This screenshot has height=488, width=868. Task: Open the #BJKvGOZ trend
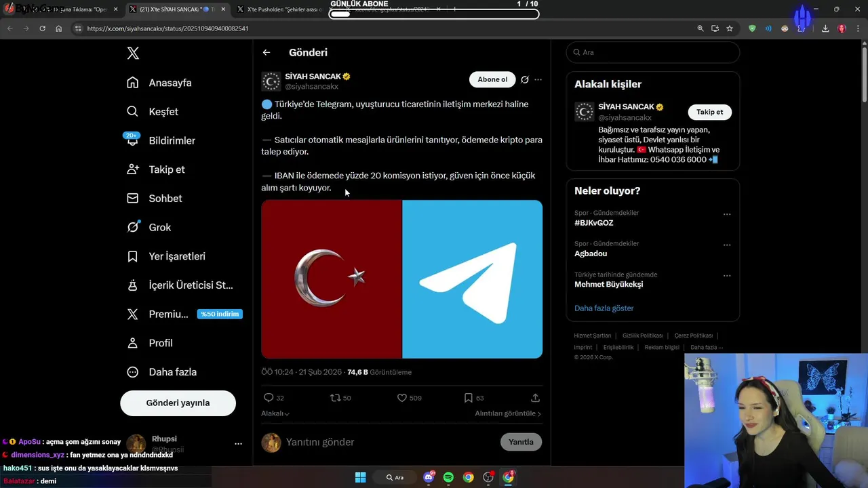coord(594,223)
